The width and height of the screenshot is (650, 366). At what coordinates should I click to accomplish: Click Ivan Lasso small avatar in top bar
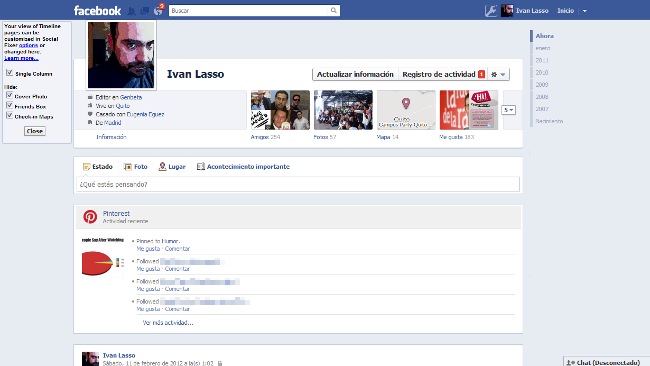[x=507, y=11]
